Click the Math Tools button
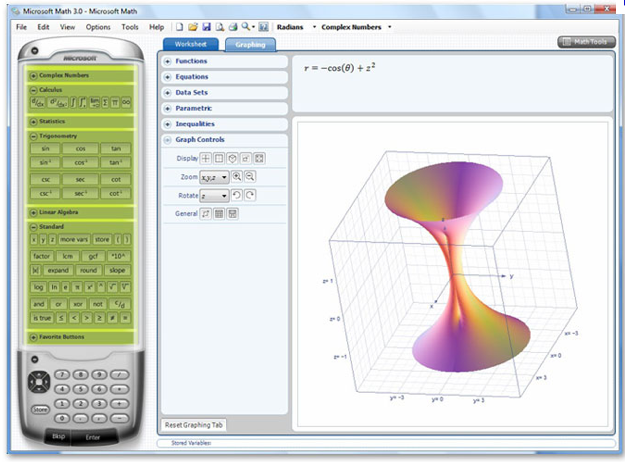625x462 pixels. click(x=586, y=41)
